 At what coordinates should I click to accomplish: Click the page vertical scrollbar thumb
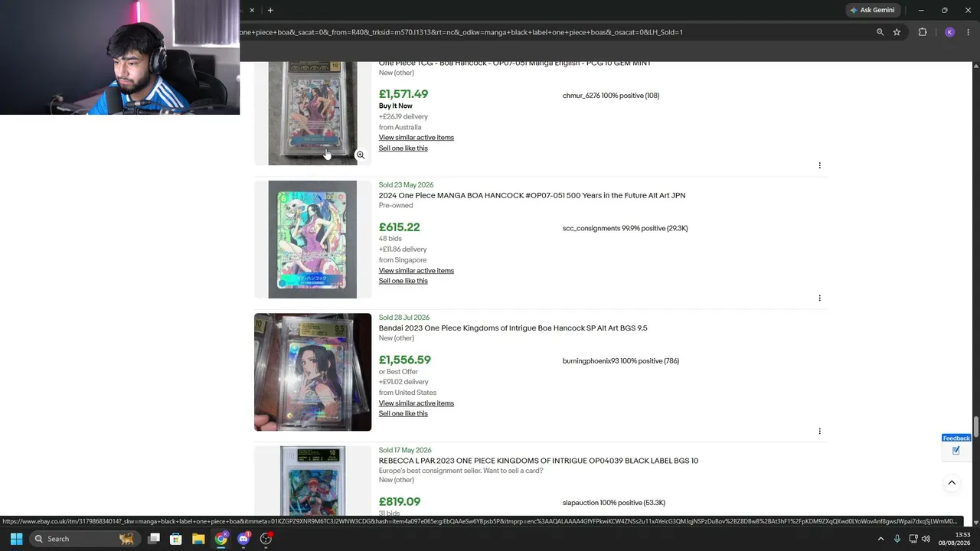[975, 425]
